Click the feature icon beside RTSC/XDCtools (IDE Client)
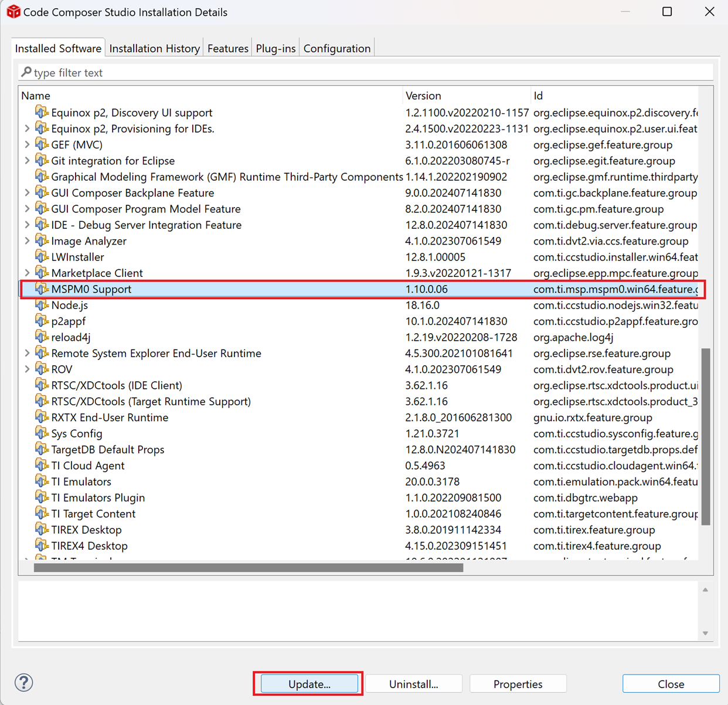728x705 pixels. click(x=42, y=385)
